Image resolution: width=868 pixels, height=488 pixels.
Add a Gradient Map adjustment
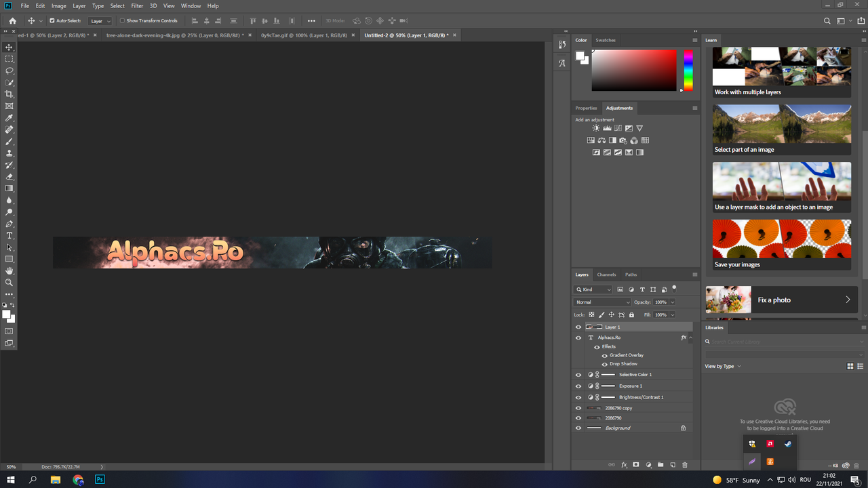(639, 152)
